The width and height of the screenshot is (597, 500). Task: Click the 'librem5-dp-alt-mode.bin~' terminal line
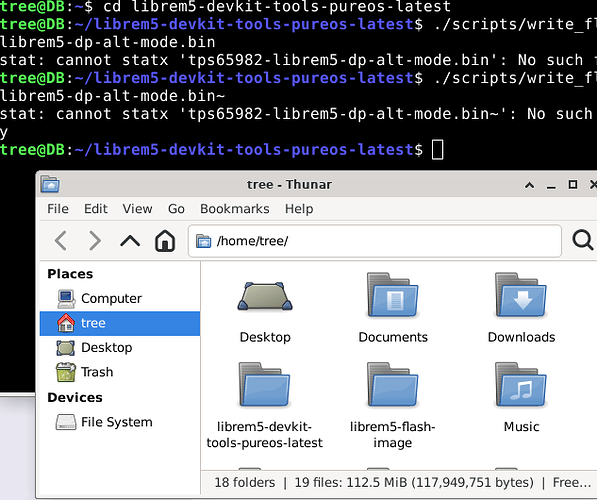tap(112, 96)
